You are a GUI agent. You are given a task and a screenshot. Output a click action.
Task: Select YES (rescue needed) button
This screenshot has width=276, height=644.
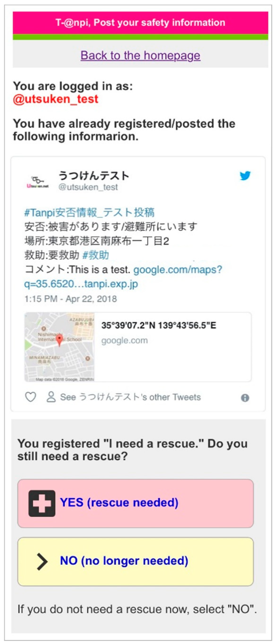coord(135,503)
